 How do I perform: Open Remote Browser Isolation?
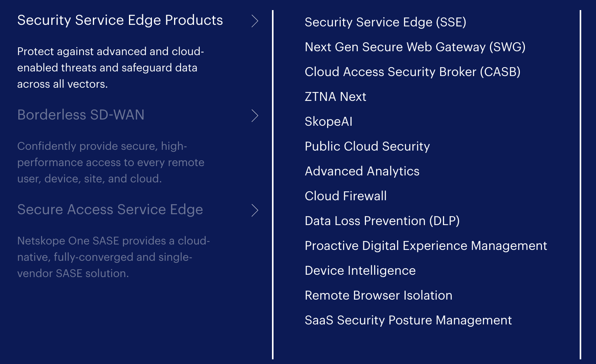point(379,295)
